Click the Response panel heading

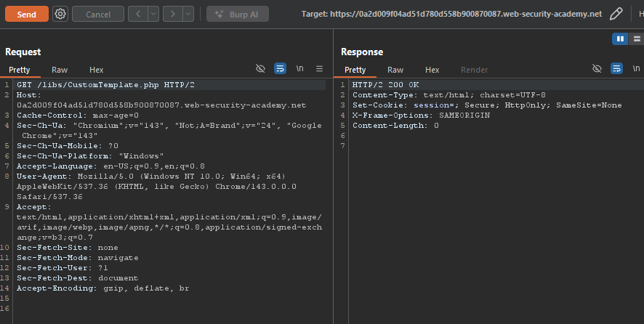click(362, 52)
